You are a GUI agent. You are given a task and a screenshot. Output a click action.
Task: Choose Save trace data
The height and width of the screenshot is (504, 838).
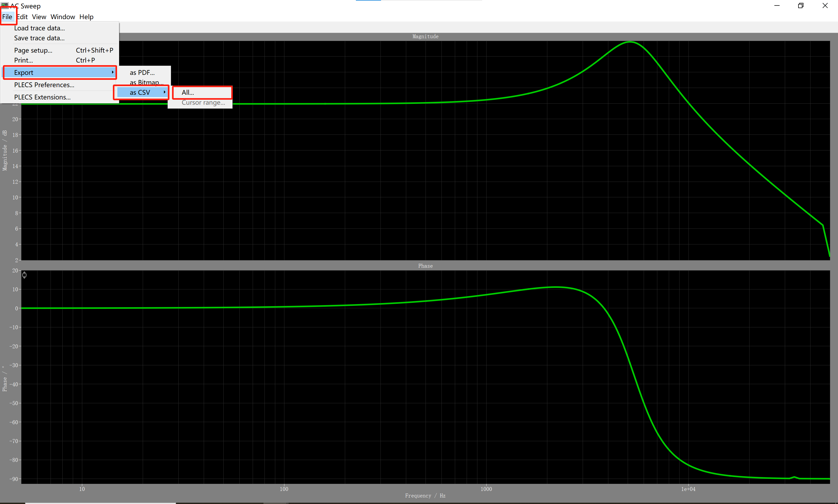tap(39, 38)
